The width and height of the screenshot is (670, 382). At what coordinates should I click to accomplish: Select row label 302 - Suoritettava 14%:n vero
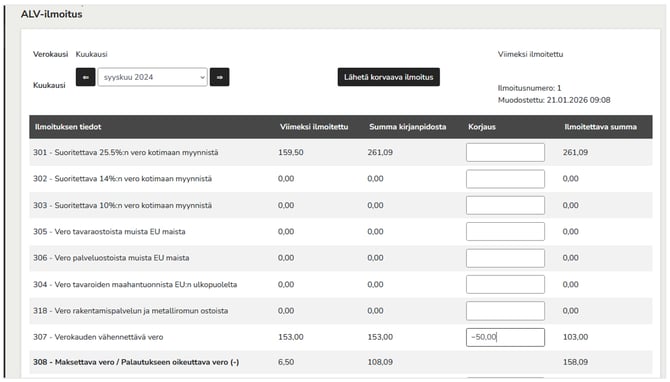(122, 179)
